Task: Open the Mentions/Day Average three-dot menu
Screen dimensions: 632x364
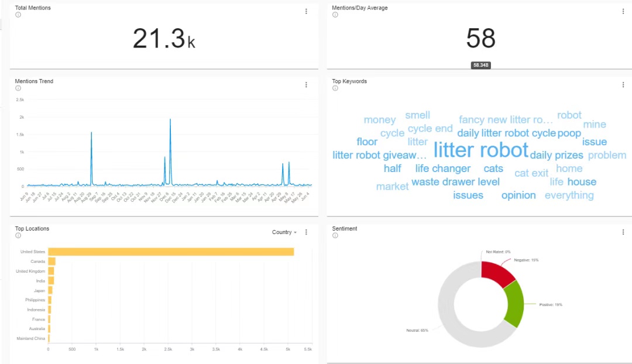Action: click(x=623, y=11)
